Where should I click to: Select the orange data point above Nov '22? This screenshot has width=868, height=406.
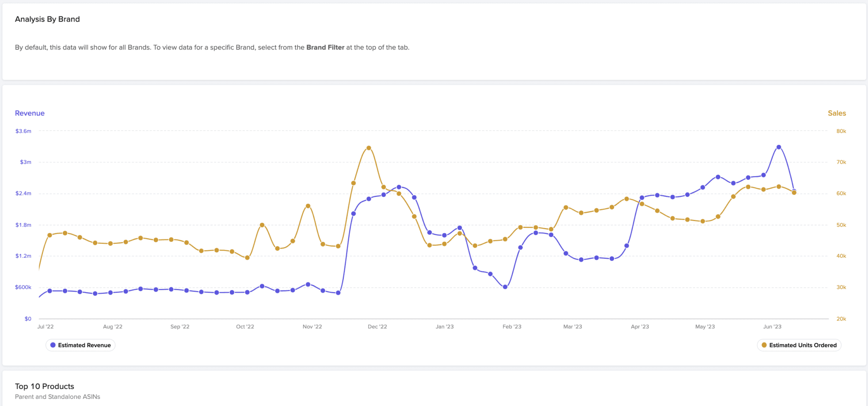[307, 205]
